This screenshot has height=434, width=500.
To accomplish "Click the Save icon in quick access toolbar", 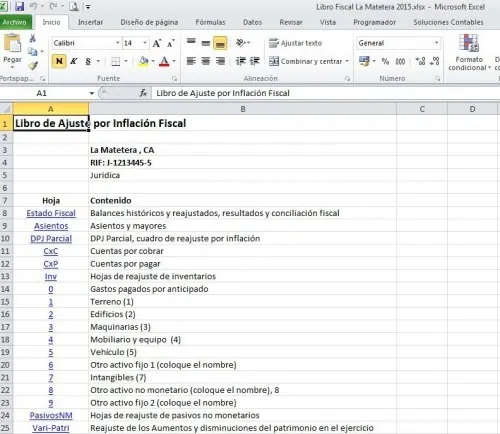I will click(20, 6).
